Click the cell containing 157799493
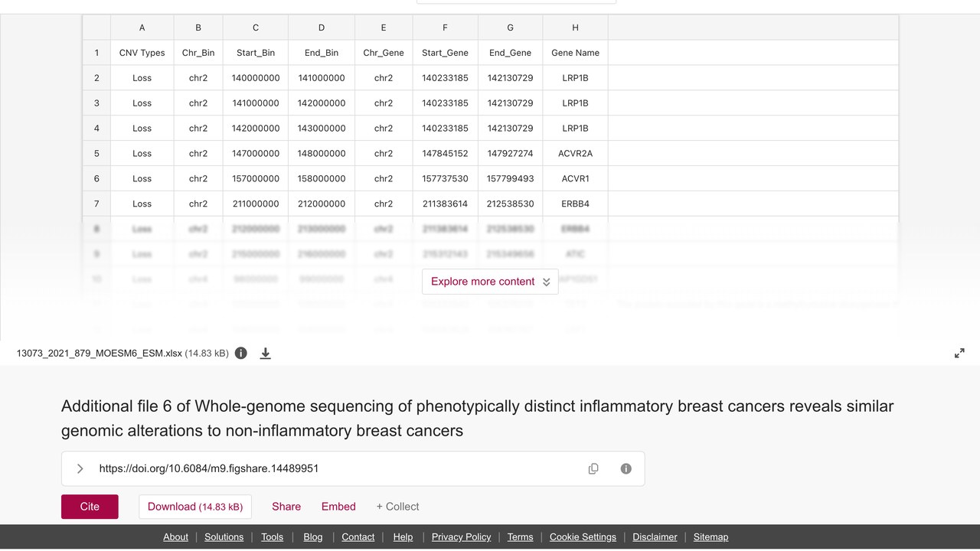 [x=511, y=178]
